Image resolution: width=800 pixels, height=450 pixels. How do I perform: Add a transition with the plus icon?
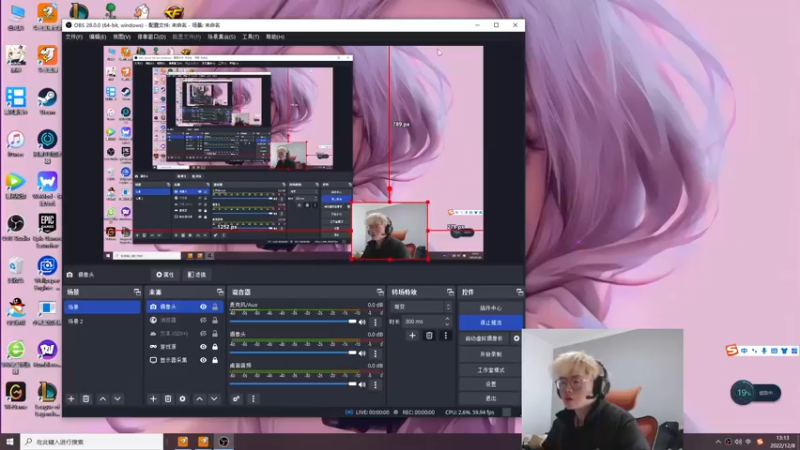tap(412, 335)
